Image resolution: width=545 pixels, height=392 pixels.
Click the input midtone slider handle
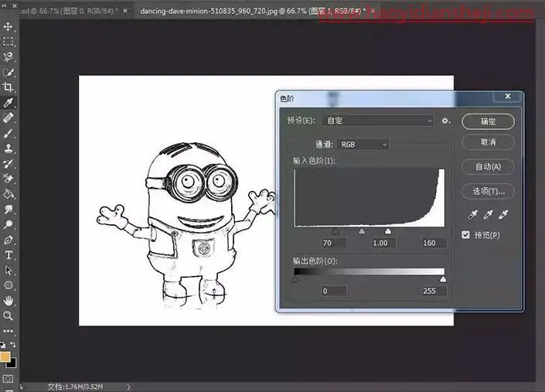[362, 231]
